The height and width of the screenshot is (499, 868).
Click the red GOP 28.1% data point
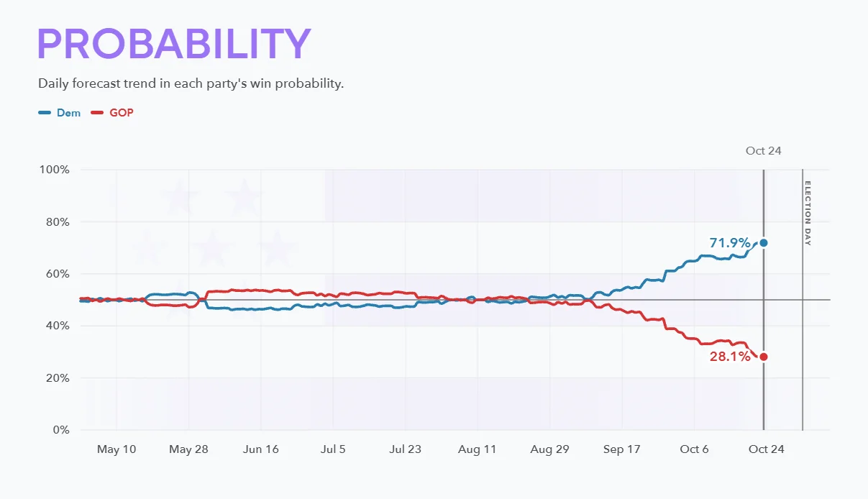click(764, 357)
